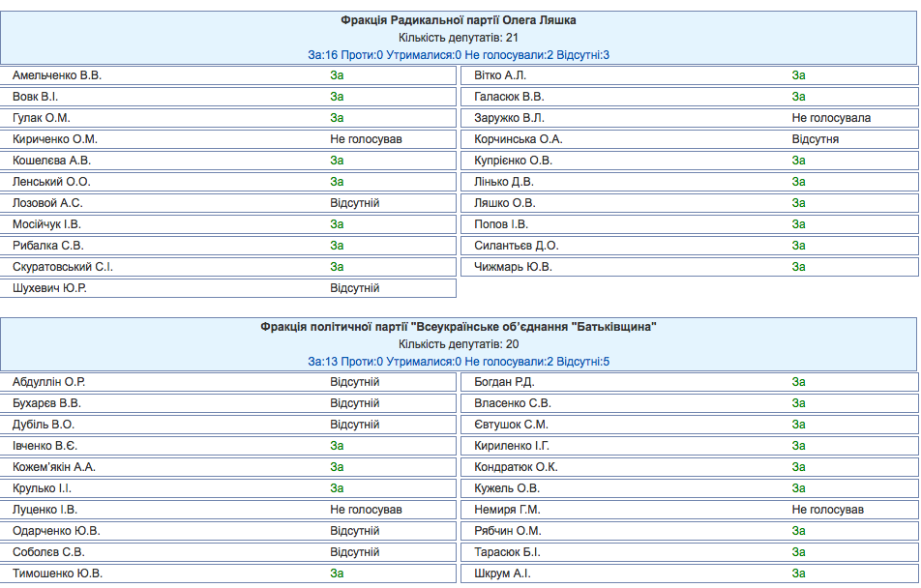921x588 pixels.
Task: Click the Batkivshchyna faction header title
Action: click(x=459, y=327)
